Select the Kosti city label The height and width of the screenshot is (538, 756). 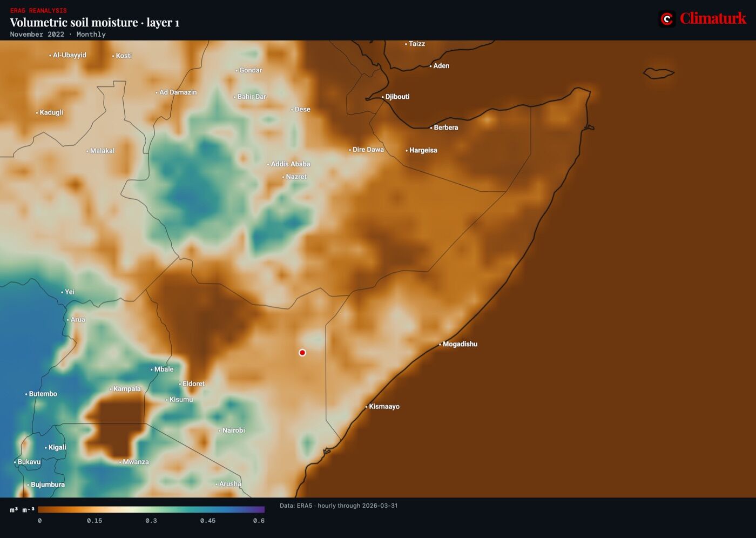(124, 56)
